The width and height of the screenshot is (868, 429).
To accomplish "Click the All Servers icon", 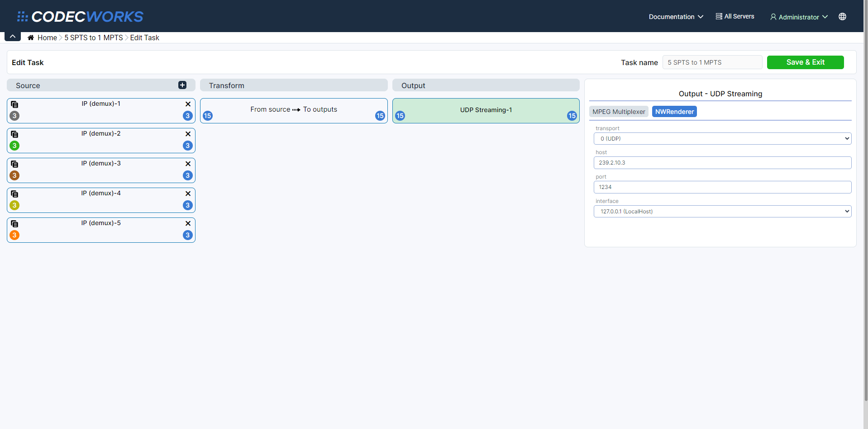I will click(x=718, y=16).
